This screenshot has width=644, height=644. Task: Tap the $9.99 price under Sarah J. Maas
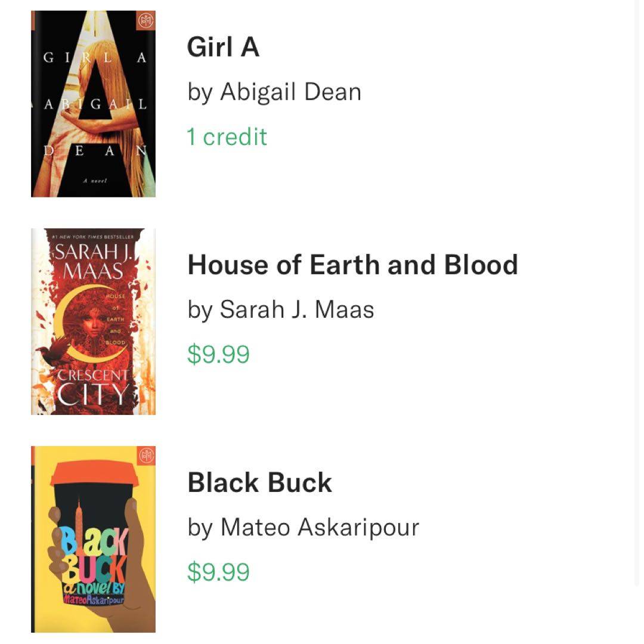(218, 354)
